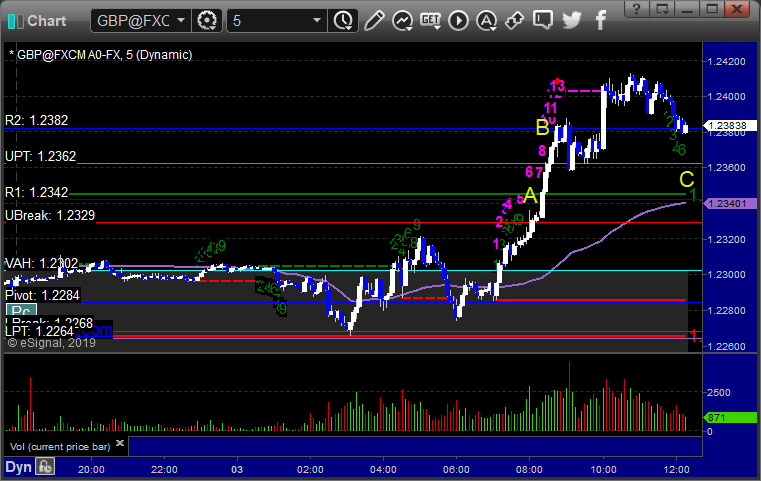Click the Dyn time scale label
The image size is (761, 481).
click(18, 467)
